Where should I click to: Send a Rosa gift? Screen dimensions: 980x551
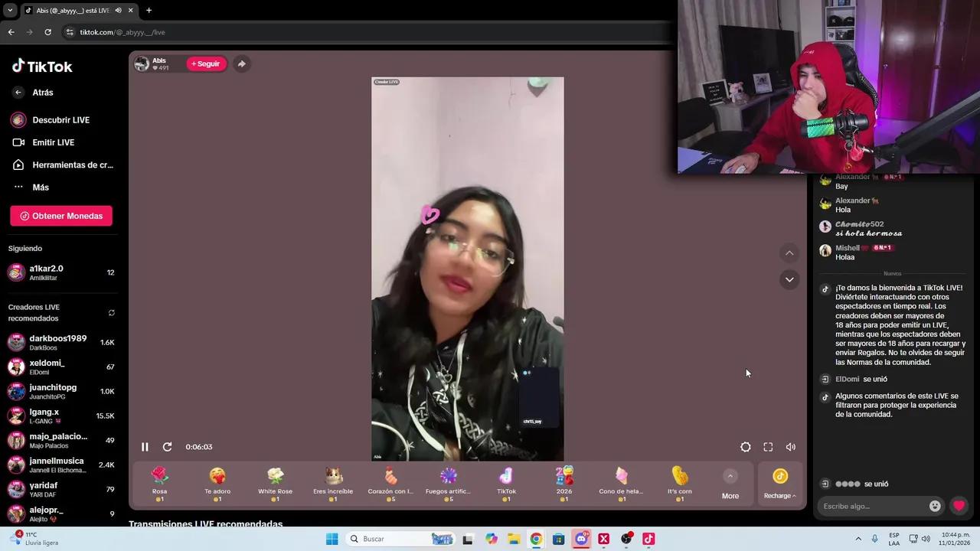159,484
